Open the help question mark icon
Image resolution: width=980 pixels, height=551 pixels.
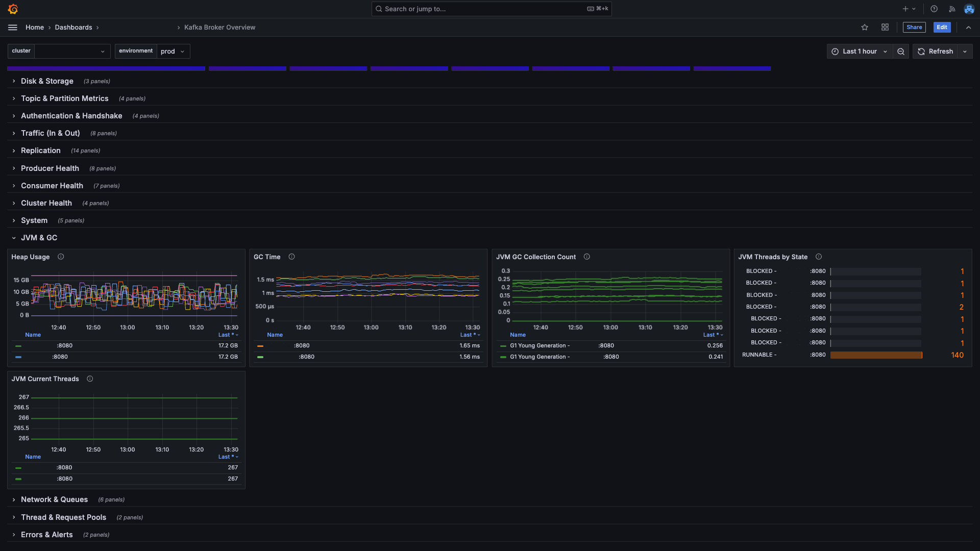point(934,9)
